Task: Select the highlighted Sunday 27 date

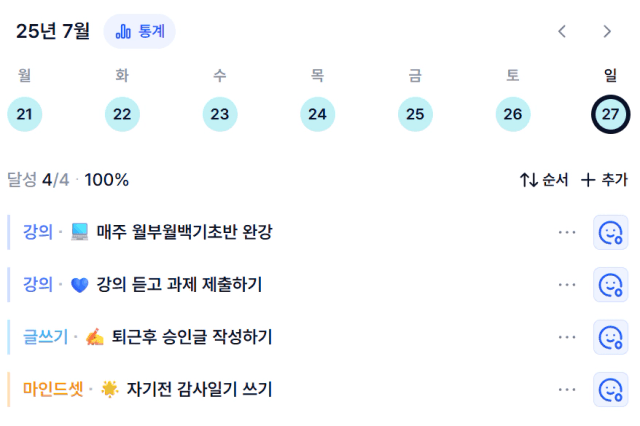Action: click(610, 114)
